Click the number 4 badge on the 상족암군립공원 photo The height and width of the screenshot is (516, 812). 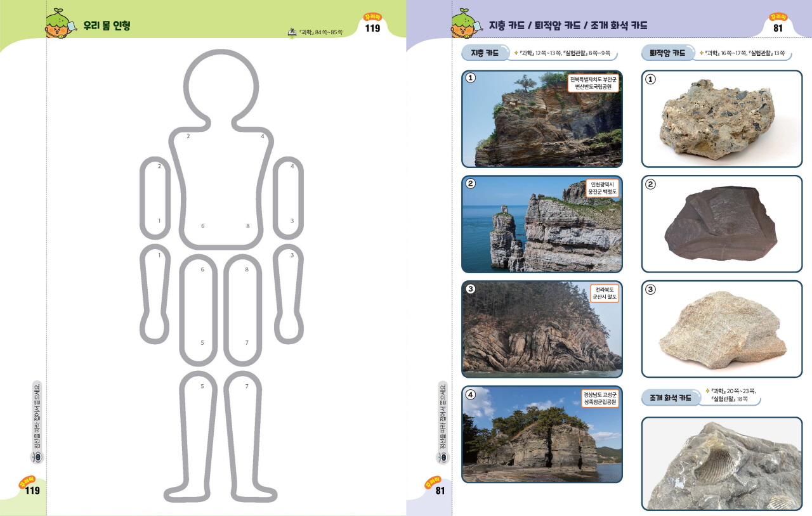coord(471,394)
